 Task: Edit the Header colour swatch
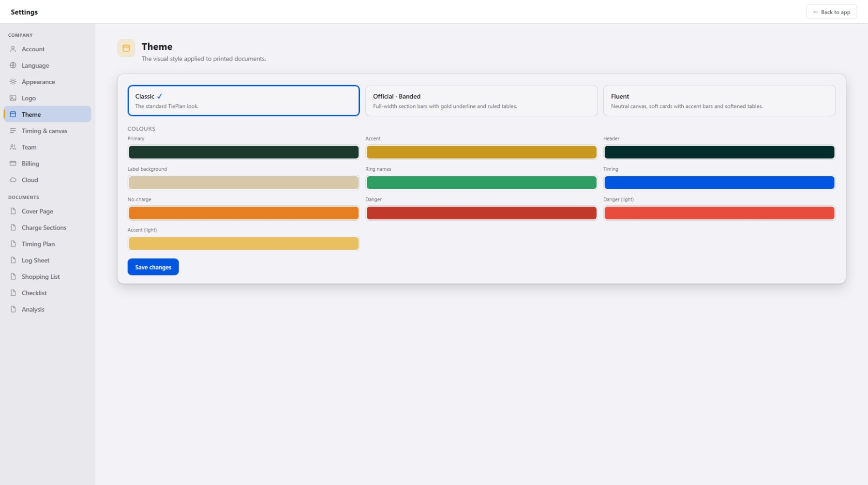coord(719,152)
